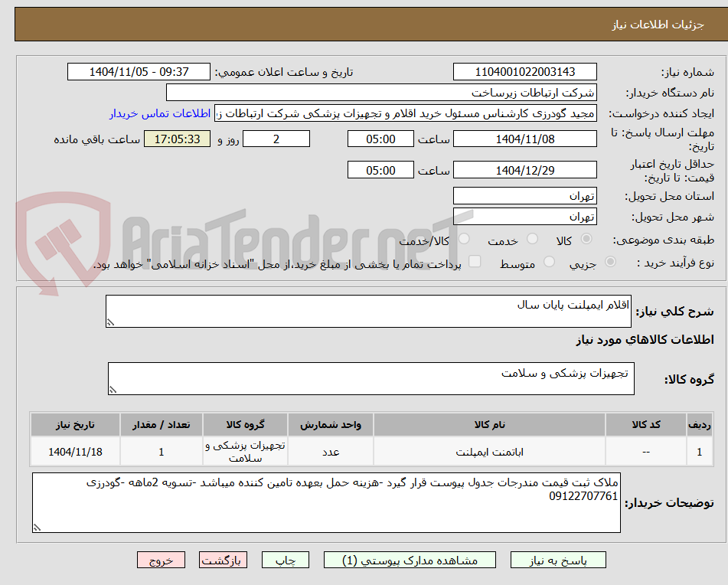Viewport: 728px width, 585px height.
Task: Select the متوسط purchase type radio
Action: click(549, 262)
